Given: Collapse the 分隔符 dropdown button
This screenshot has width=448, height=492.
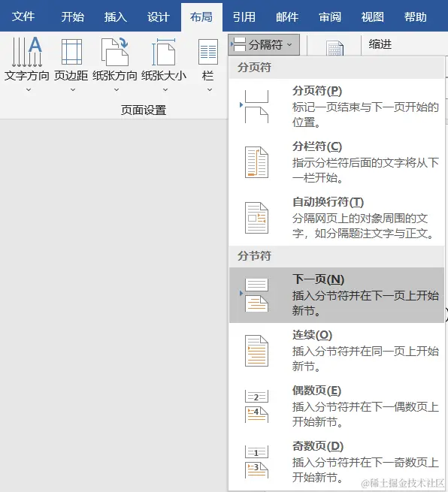Looking at the screenshot, I should pyautogui.click(x=264, y=44).
